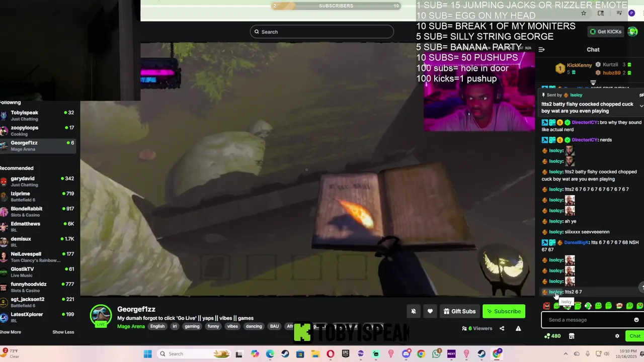Open Windows Start menu
This screenshot has width=644, height=362.
[x=147, y=354]
